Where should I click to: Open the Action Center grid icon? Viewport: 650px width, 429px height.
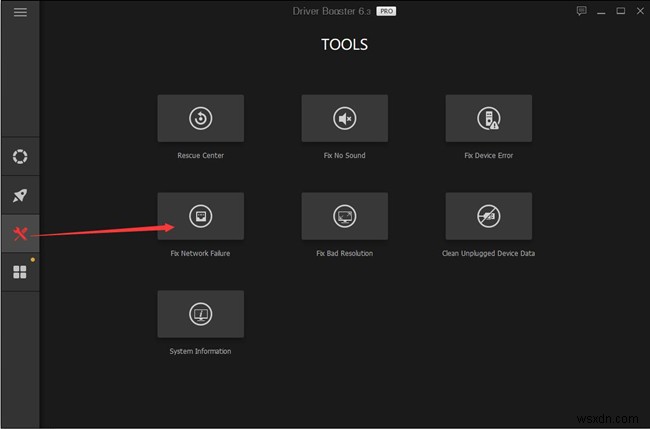(20, 272)
